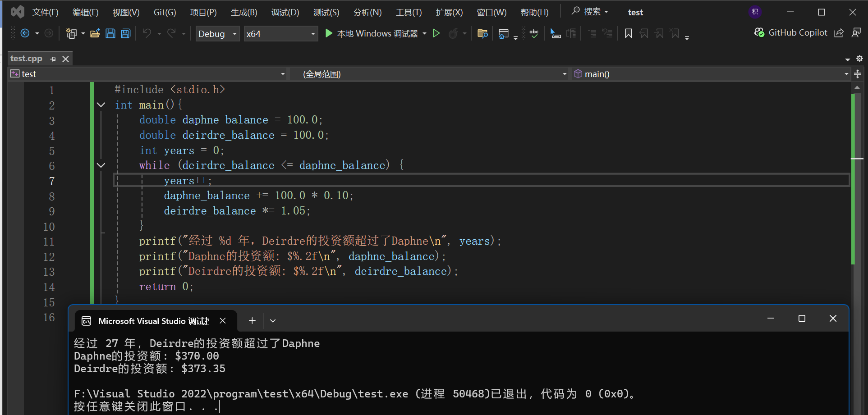Click the account badge in the title bar

[755, 12]
